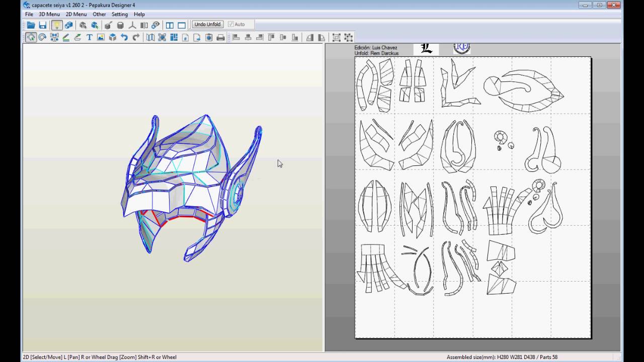Click the blue box with corner marks icon

coord(162,37)
